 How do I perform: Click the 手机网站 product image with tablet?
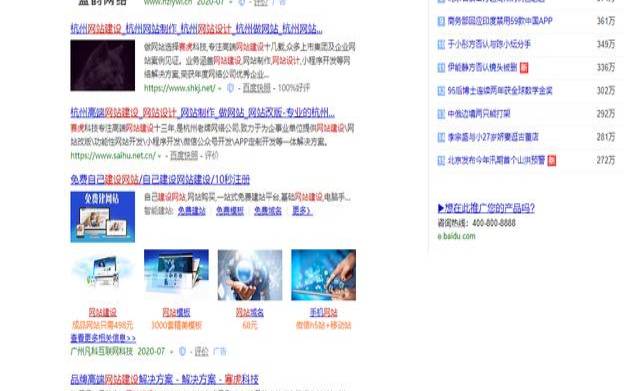click(x=323, y=275)
